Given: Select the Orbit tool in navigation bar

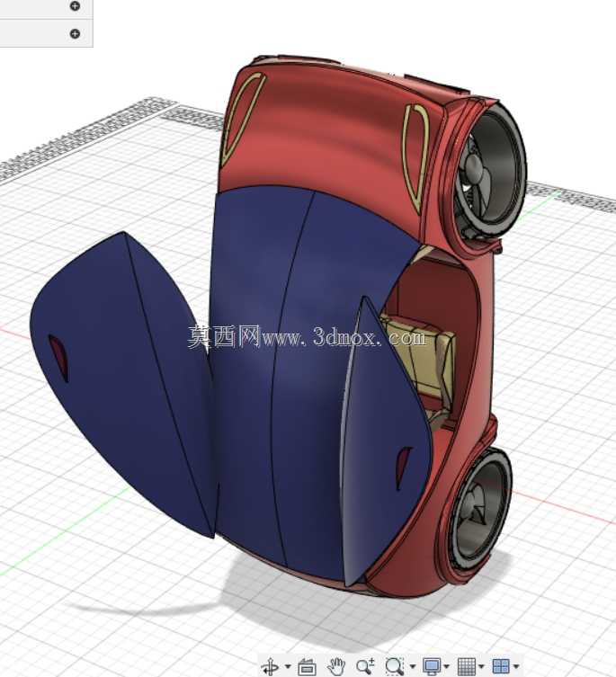Looking at the screenshot, I should pos(272,666).
